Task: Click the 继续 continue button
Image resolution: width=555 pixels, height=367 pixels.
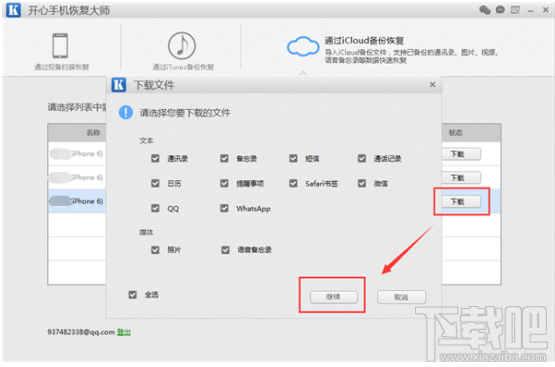Action: pos(333,297)
